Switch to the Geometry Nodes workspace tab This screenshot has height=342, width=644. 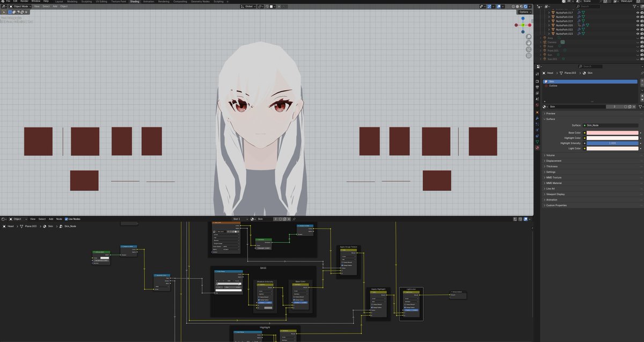[x=200, y=2]
